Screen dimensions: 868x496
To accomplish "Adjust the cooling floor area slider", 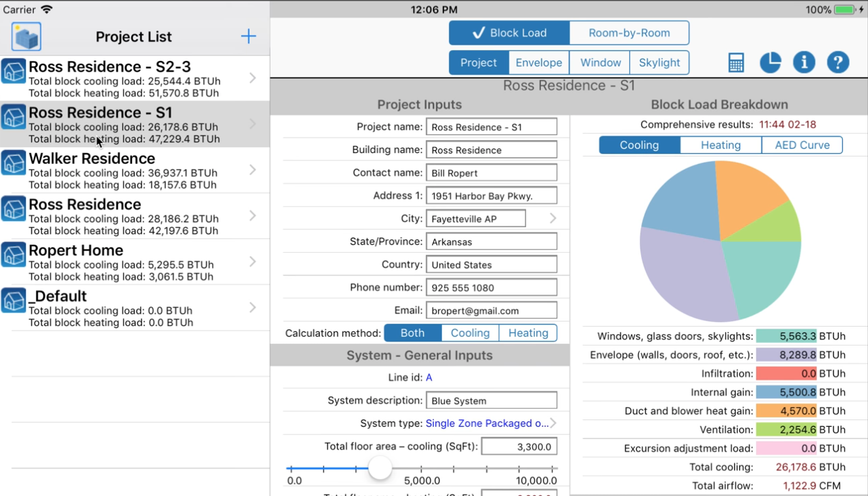I will click(x=379, y=468).
